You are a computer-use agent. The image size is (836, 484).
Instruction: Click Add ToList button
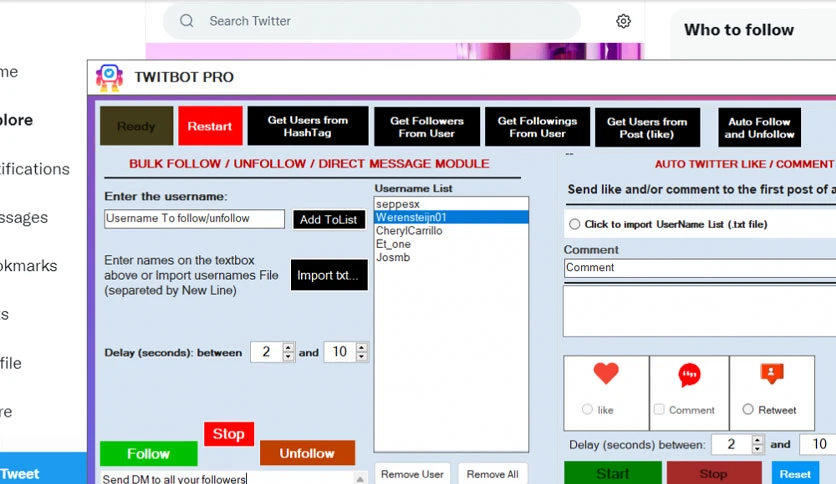(x=329, y=220)
